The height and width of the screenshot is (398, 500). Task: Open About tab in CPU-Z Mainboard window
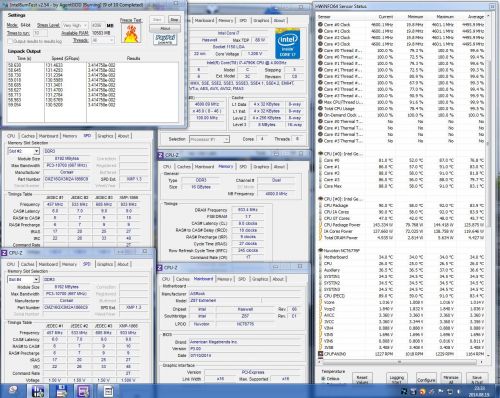coord(278,279)
